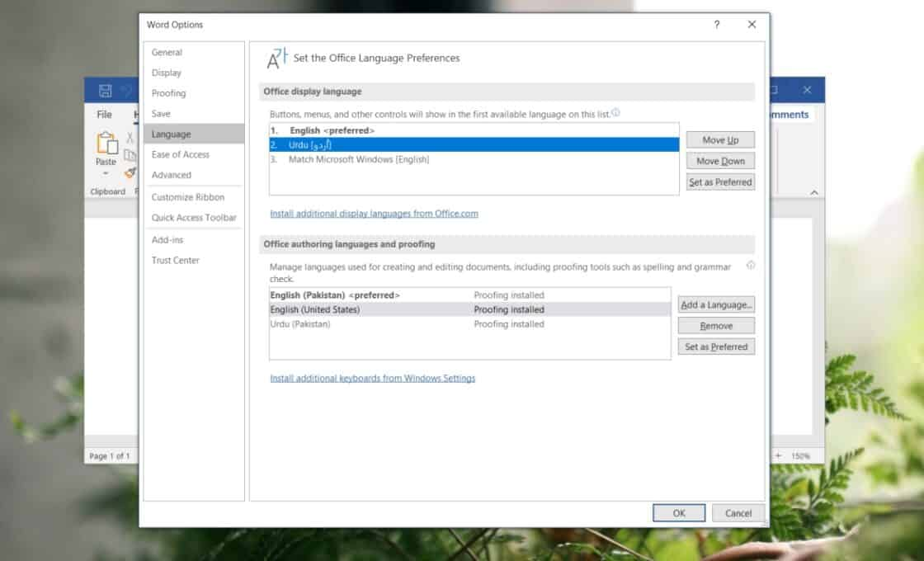Open Install additional display languages link
This screenshot has height=561, width=924.
pyautogui.click(x=374, y=214)
